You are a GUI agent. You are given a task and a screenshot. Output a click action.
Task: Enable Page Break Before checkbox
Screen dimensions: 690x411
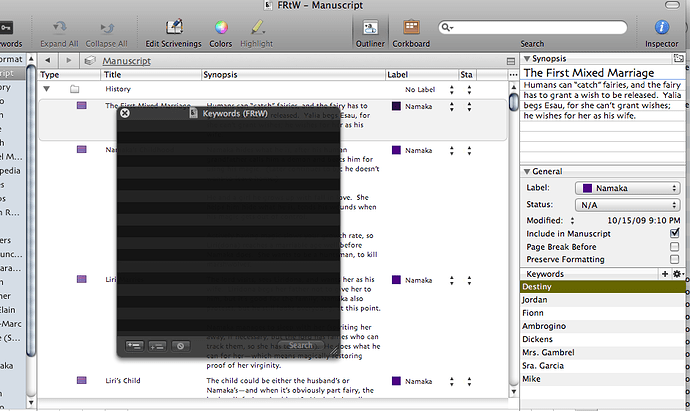pyautogui.click(x=674, y=246)
